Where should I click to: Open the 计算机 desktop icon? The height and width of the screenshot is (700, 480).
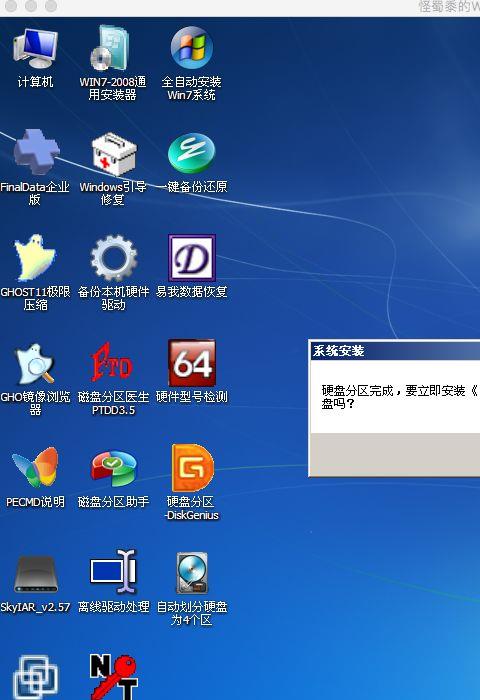pos(35,49)
